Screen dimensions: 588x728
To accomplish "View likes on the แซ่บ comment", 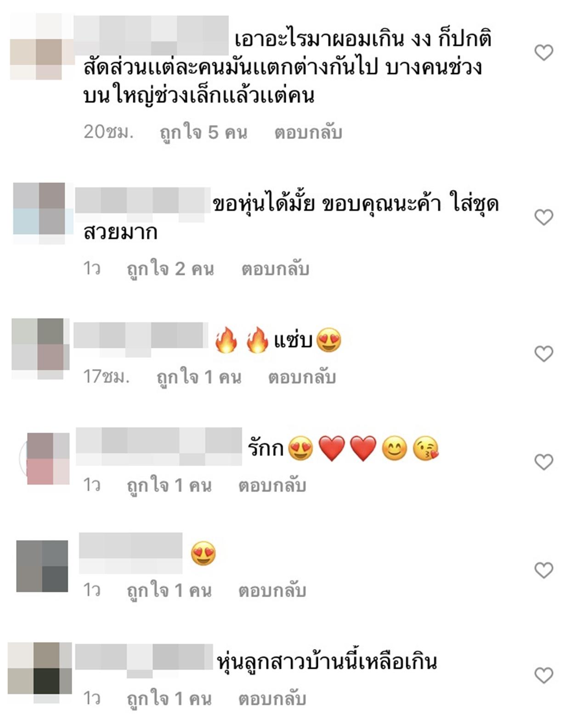I will pos(199,378).
